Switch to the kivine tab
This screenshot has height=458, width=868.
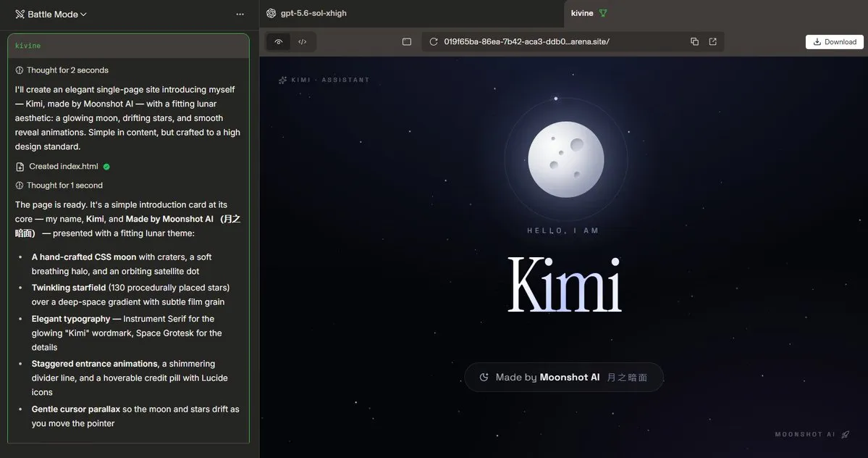[582, 13]
